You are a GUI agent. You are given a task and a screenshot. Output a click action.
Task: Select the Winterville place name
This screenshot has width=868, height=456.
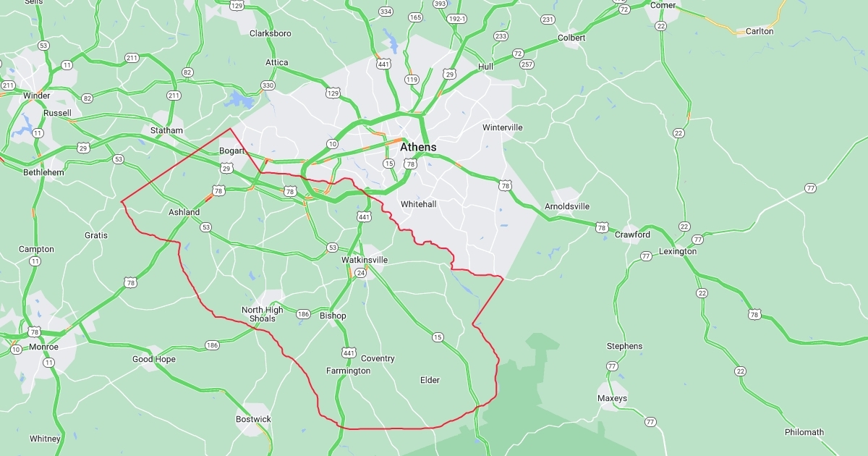(x=503, y=127)
